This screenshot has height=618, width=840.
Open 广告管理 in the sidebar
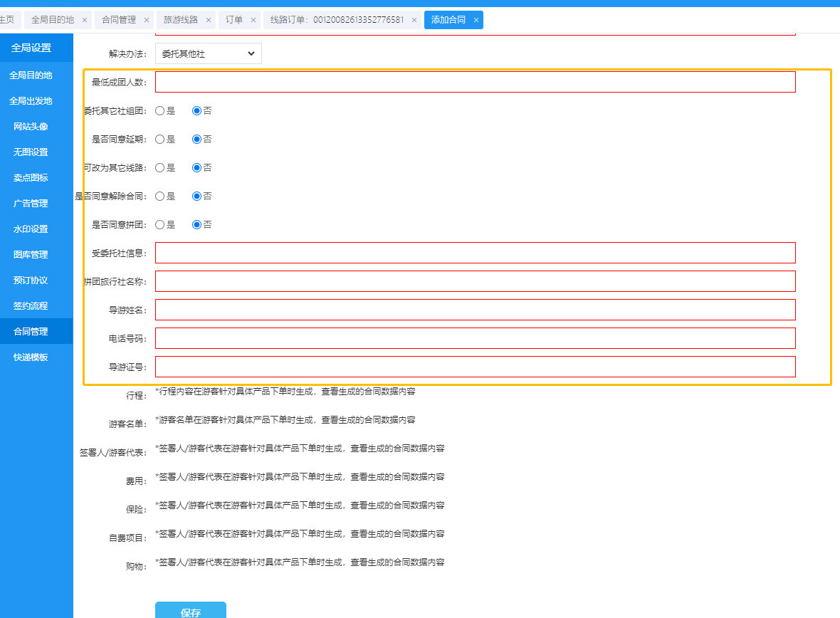coord(31,204)
